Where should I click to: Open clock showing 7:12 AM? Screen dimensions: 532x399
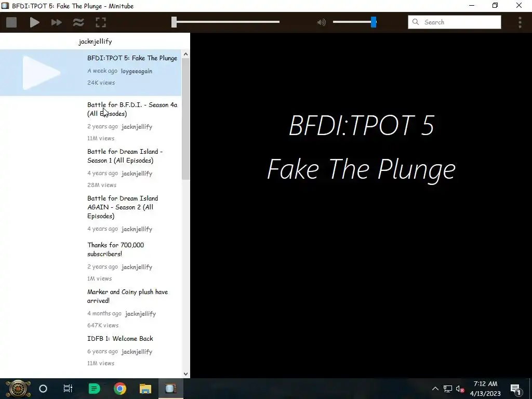point(486,389)
